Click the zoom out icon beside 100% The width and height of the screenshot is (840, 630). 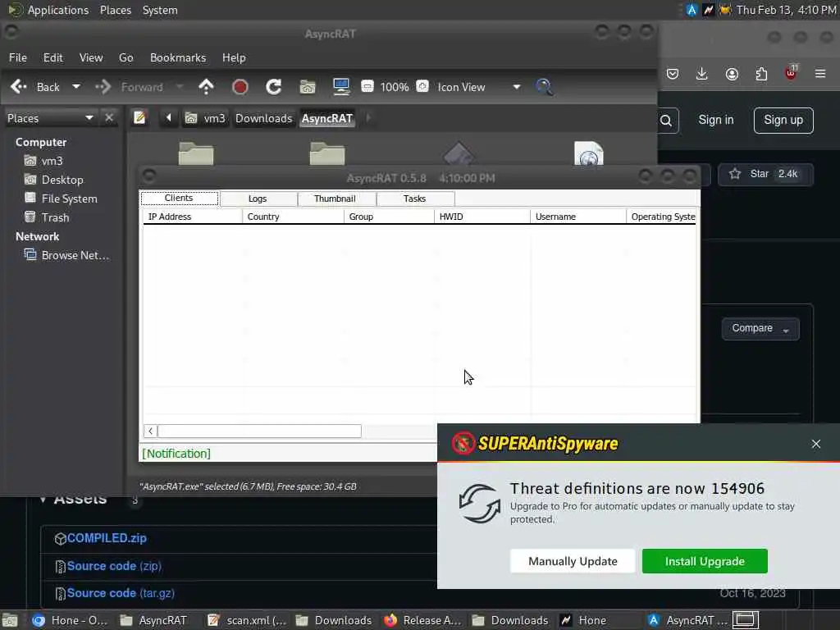click(x=367, y=86)
